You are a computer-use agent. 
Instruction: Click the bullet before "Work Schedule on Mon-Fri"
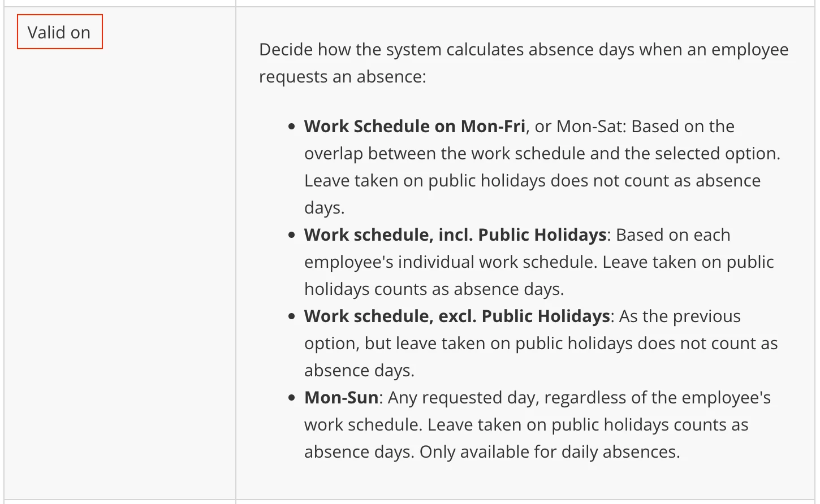point(292,127)
